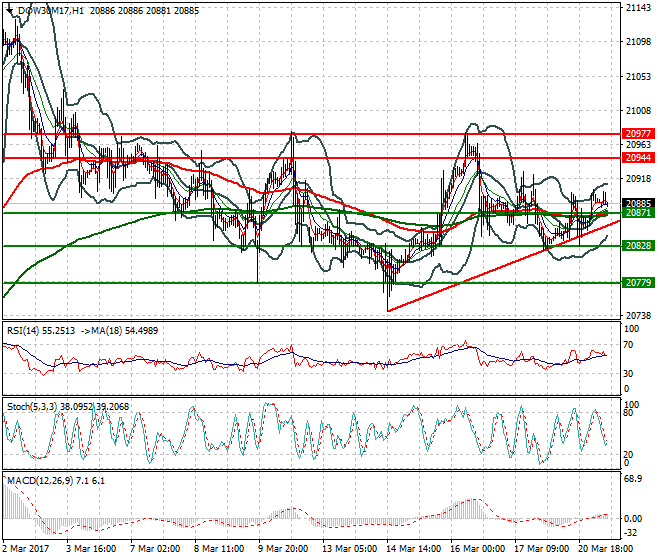
Task: Click the RSI(14) indicator label
Action: (27, 329)
